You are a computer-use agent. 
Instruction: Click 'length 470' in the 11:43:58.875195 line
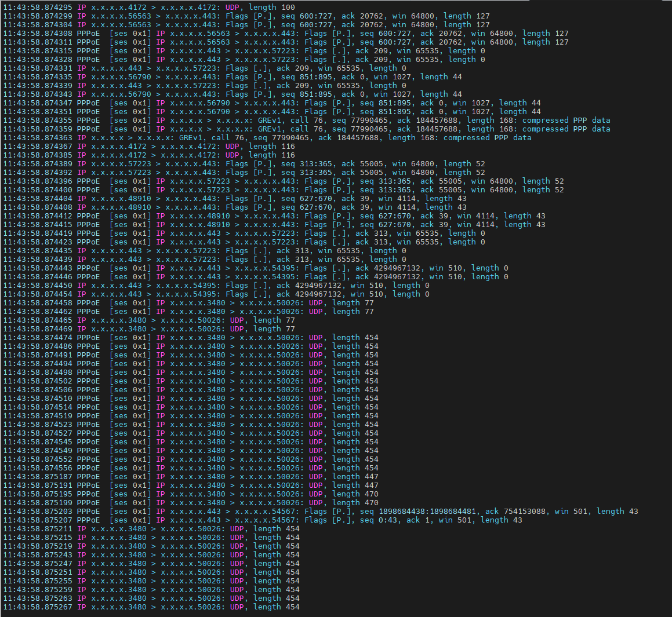pyautogui.click(x=355, y=494)
